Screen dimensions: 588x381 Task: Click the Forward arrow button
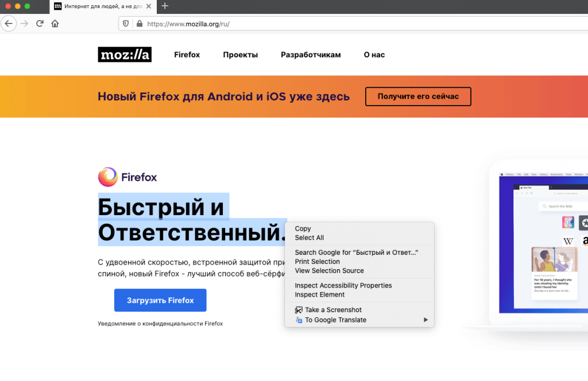pos(24,24)
